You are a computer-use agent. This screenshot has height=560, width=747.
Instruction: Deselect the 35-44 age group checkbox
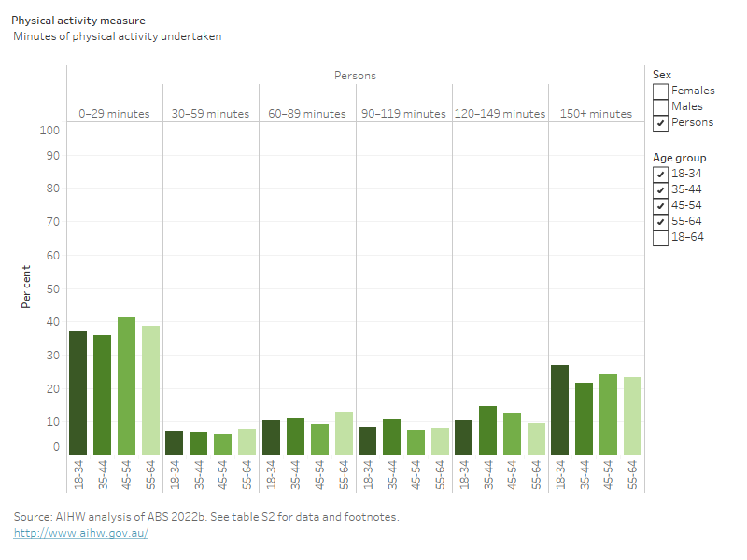(661, 189)
